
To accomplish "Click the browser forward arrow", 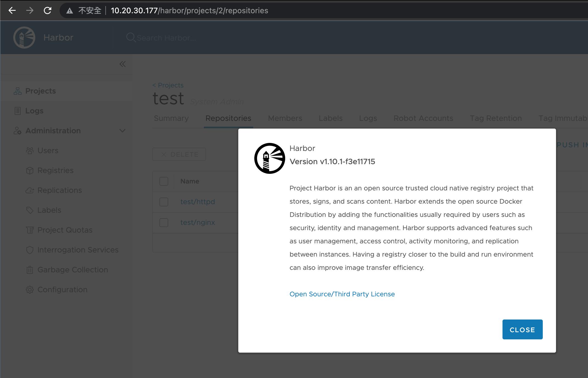I will (30, 10).
